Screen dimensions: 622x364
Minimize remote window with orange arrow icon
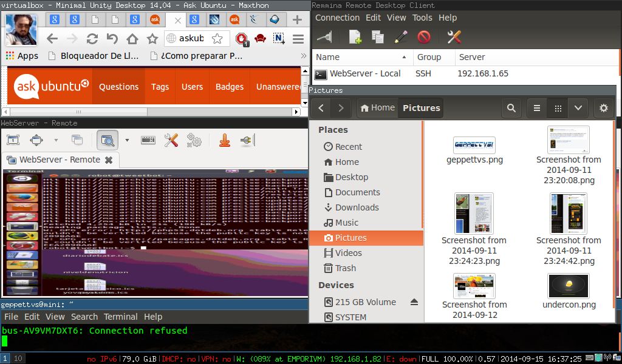[225, 140]
